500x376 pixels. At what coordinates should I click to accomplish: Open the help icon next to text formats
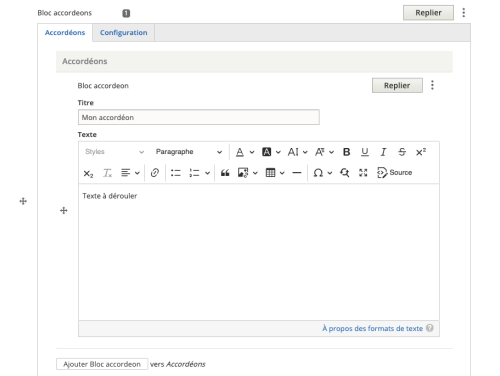point(430,328)
